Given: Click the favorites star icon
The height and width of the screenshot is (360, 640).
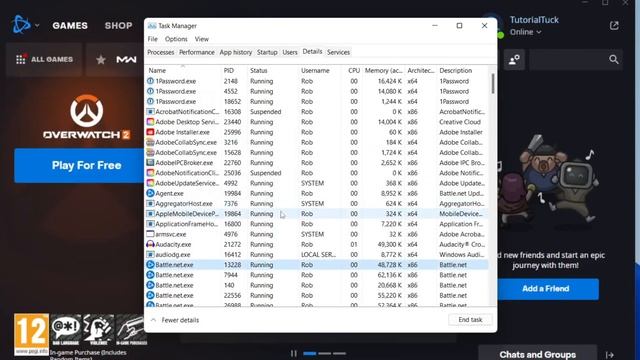Looking at the screenshot, I should (101, 60).
